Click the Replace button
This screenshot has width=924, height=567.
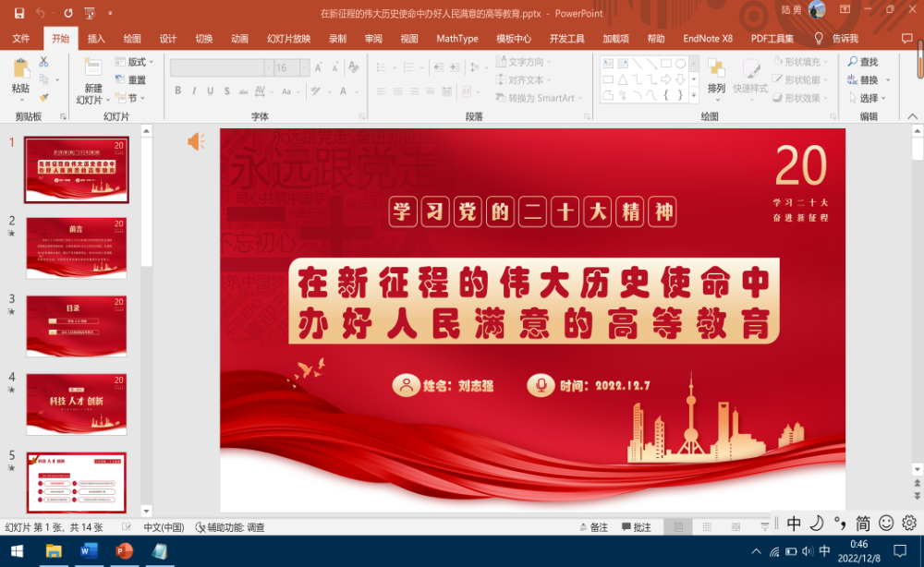(x=868, y=80)
